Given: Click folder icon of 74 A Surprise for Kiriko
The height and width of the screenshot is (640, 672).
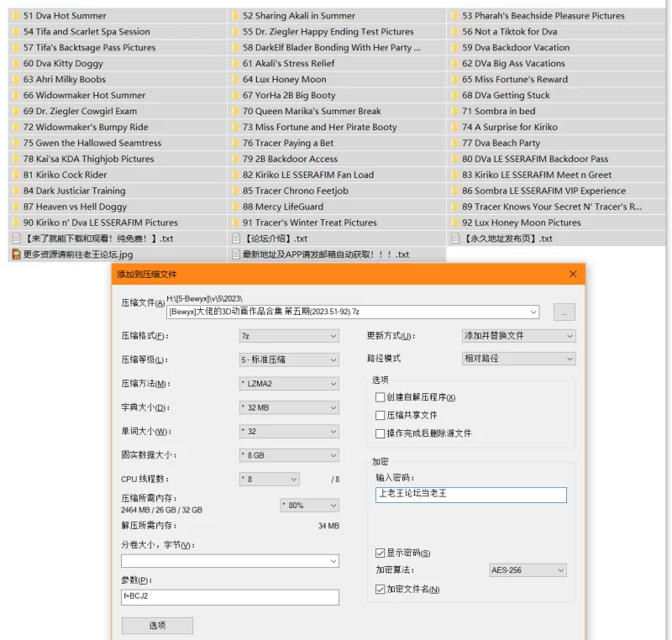Looking at the screenshot, I should pos(454,127).
